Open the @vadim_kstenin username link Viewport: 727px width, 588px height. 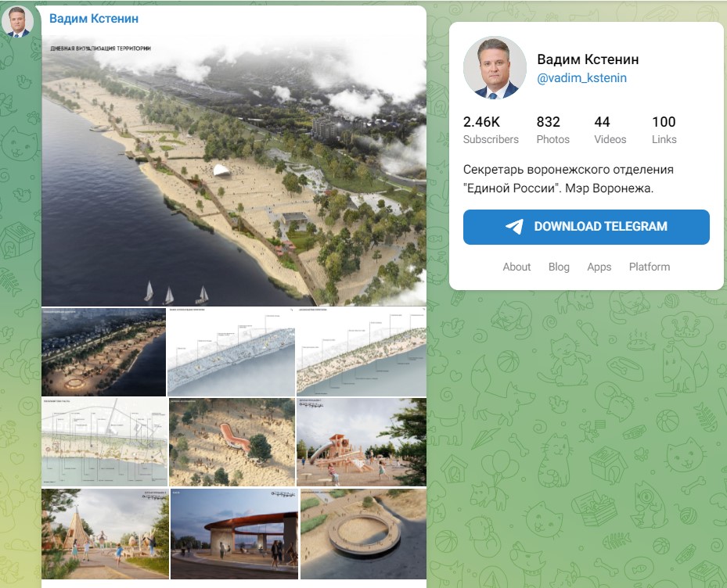(581, 78)
